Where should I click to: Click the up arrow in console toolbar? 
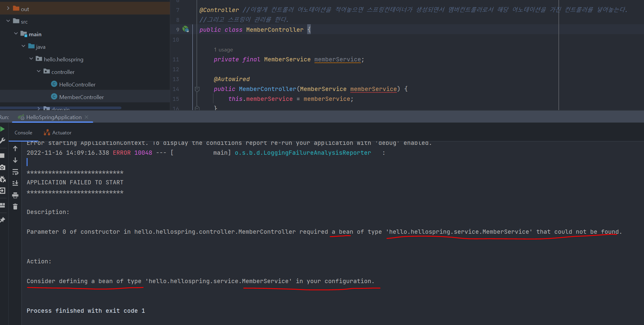pos(15,148)
